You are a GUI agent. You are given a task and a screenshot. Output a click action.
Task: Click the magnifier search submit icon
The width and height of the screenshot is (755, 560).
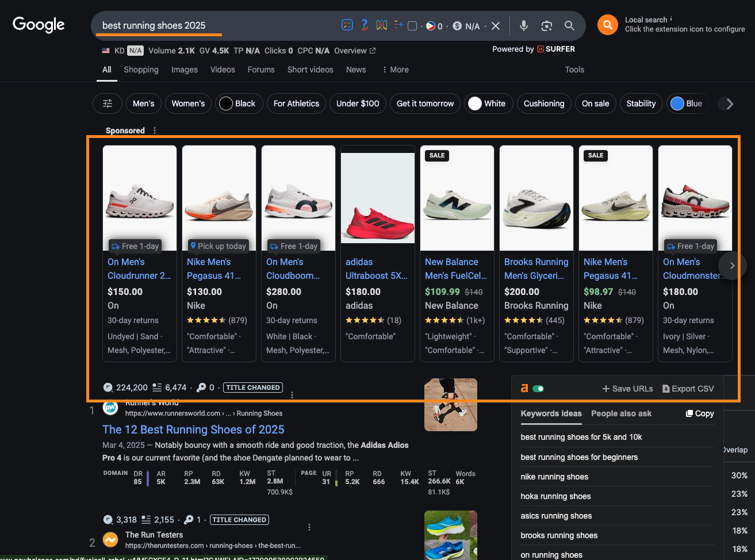tap(569, 25)
